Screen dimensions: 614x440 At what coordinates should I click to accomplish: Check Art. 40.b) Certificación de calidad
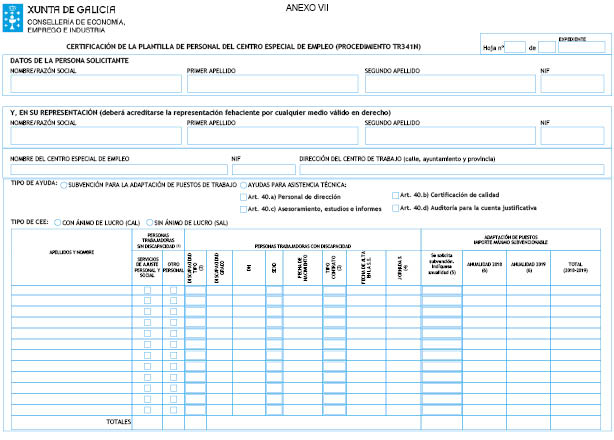(395, 195)
